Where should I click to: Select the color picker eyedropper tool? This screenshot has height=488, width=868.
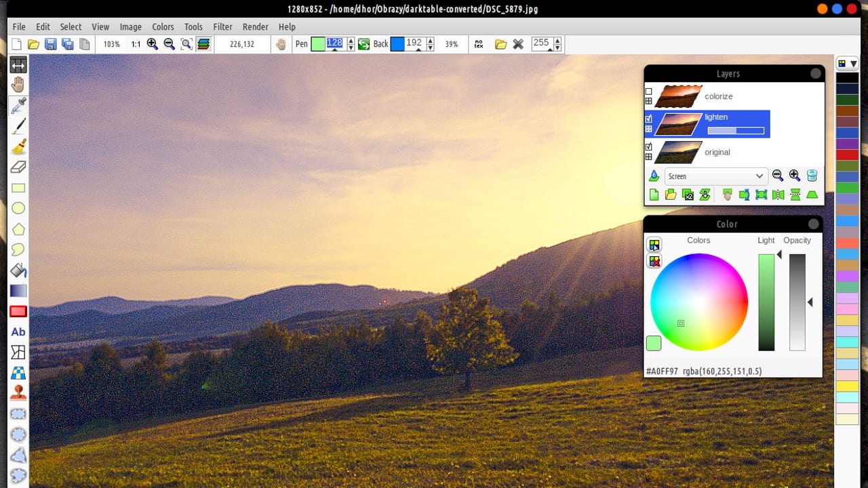pyautogui.click(x=18, y=105)
